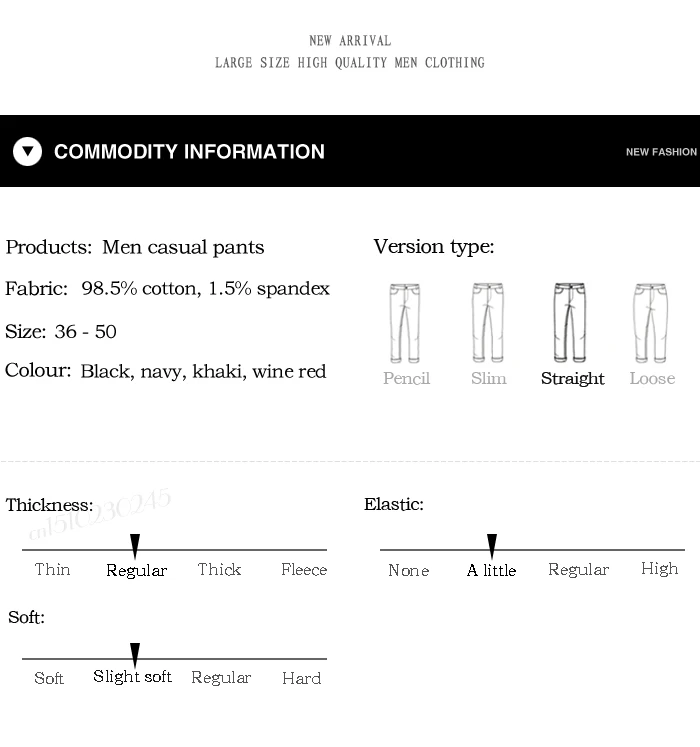Select the Thick thickness option
Viewport: 700px width, 747px height.
point(219,569)
